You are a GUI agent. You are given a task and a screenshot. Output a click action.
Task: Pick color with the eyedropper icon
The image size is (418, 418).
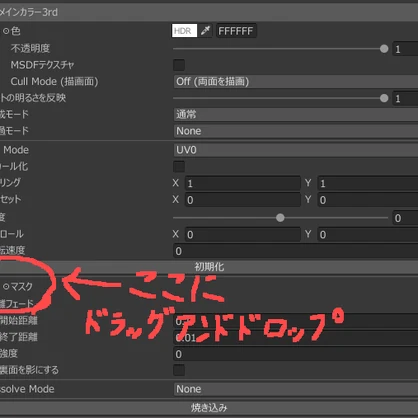pyautogui.click(x=205, y=31)
